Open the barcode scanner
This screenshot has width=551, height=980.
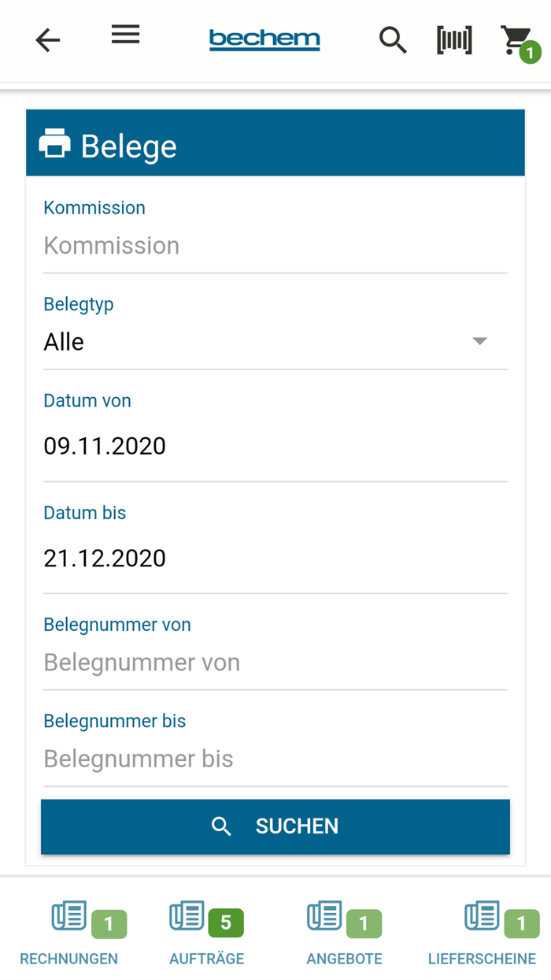pos(454,40)
